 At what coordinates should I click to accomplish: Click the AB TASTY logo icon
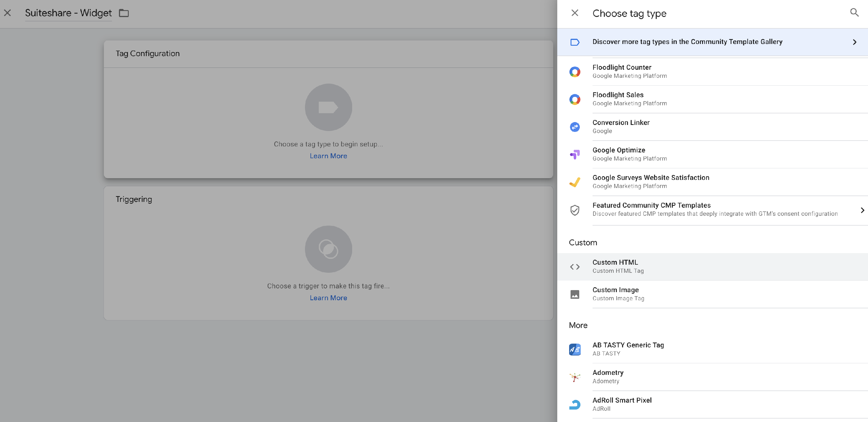[575, 349]
